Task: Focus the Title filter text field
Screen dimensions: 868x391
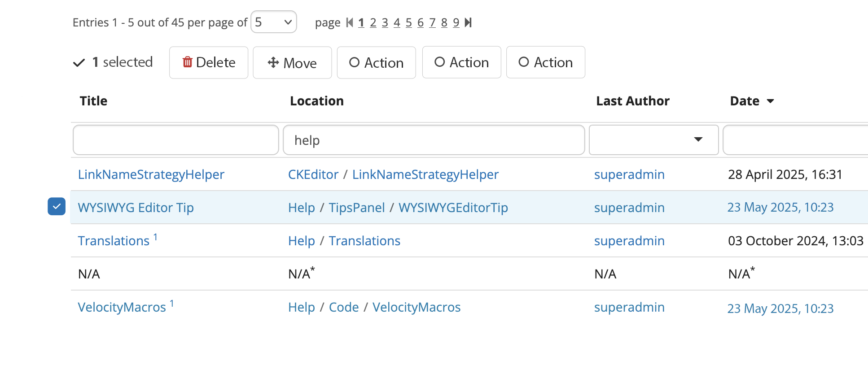Action: 175,140
